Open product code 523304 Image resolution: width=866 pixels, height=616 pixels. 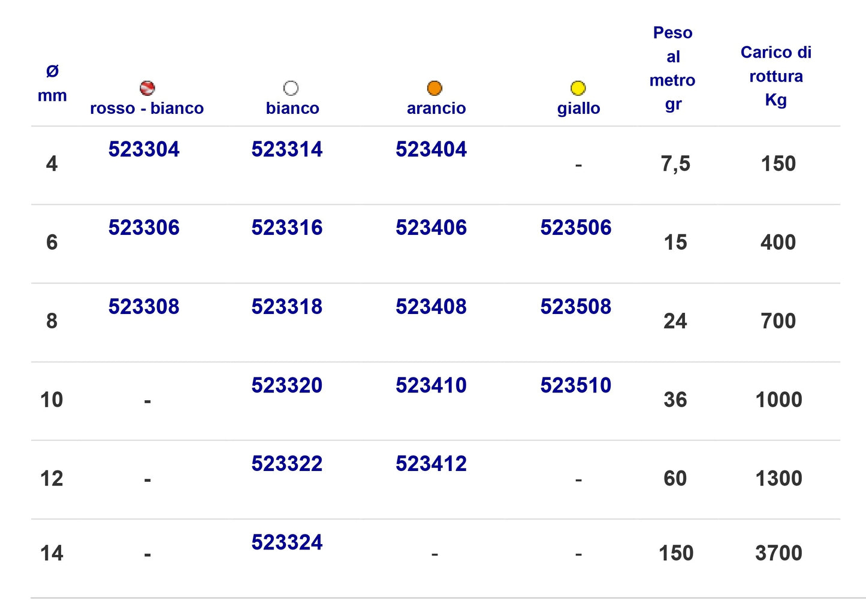click(x=144, y=149)
